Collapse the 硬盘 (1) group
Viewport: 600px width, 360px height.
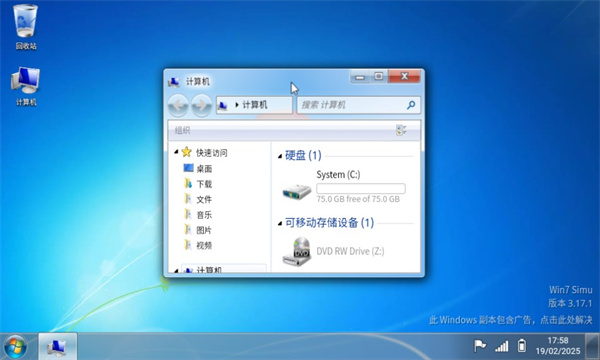pos(280,156)
